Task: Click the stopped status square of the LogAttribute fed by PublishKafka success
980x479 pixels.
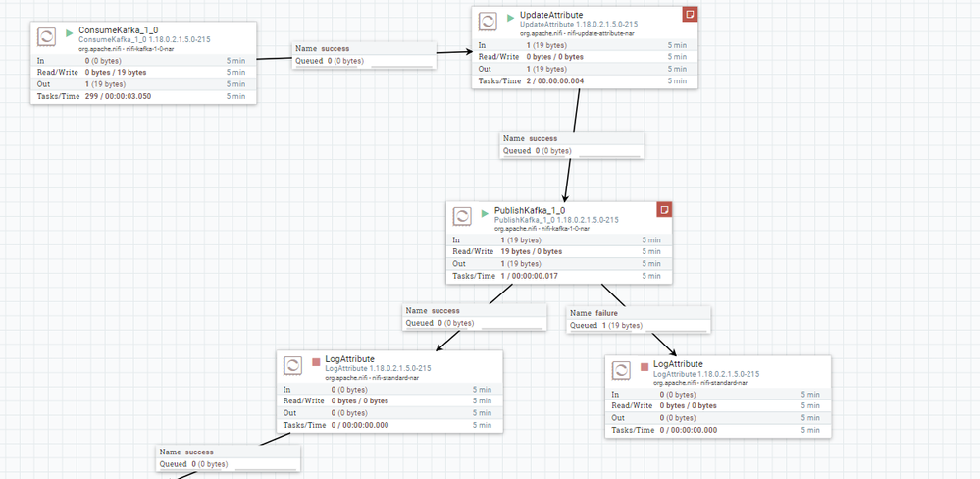Action: coord(316,361)
